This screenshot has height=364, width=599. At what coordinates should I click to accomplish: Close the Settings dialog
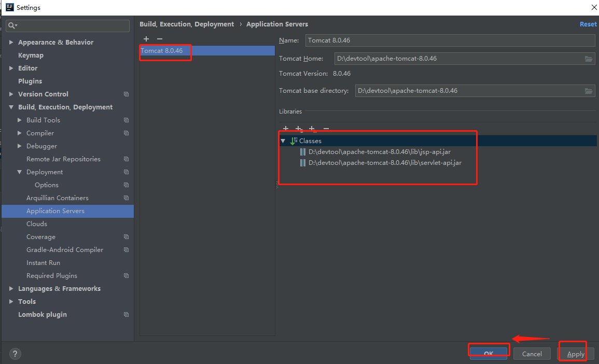pos(594,7)
